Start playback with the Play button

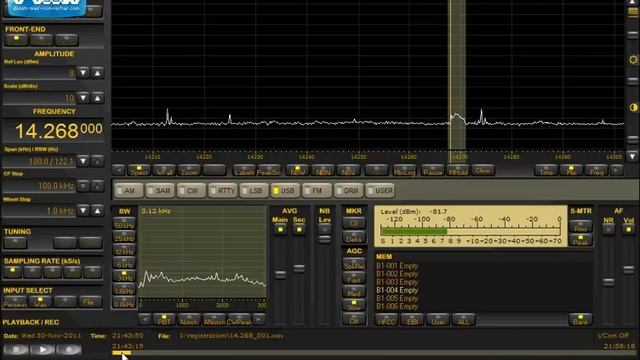pyautogui.click(x=42, y=350)
